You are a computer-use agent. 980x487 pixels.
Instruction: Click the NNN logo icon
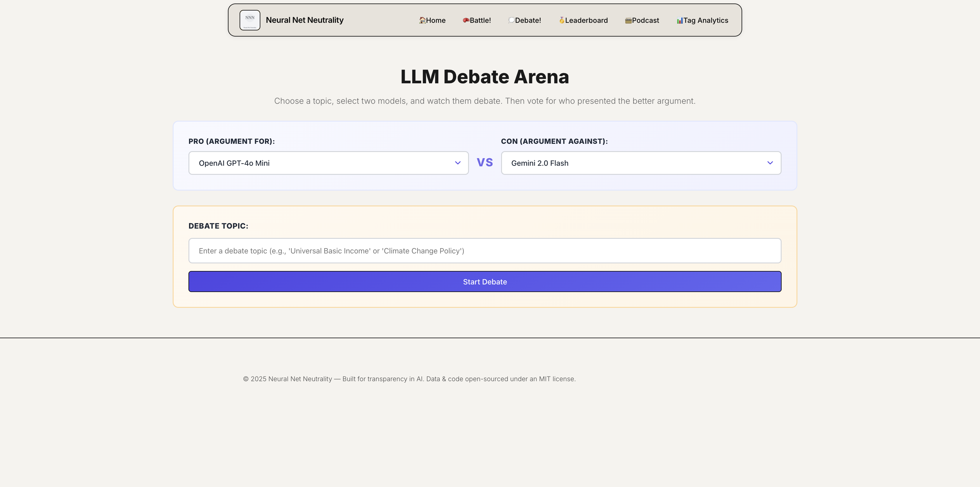[250, 20]
